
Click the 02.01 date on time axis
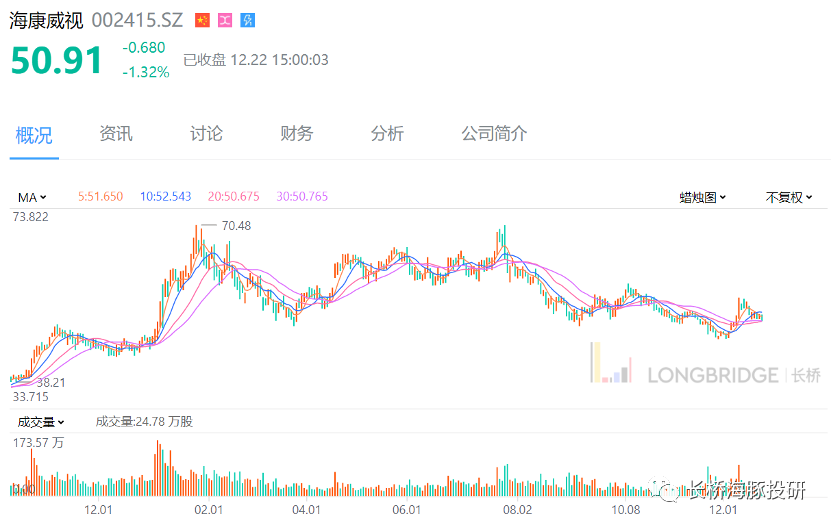click(x=209, y=510)
